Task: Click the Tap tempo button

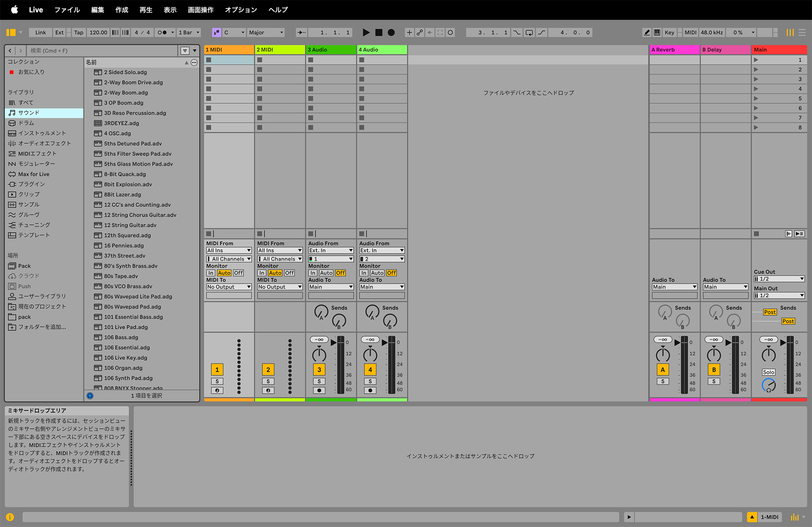Action: [x=78, y=32]
